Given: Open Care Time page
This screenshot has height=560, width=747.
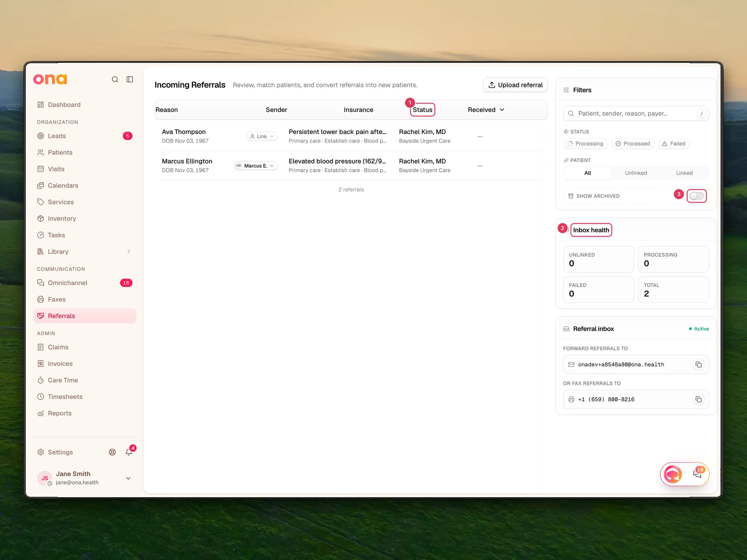Looking at the screenshot, I should (85, 380).
